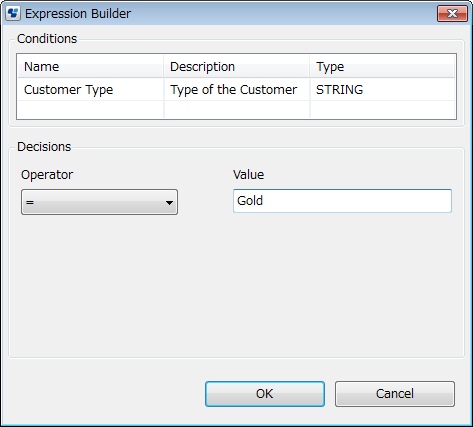Close the Expression Builder dialog
Image resolution: width=473 pixels, height=427 pixels.
coord(452,14)
